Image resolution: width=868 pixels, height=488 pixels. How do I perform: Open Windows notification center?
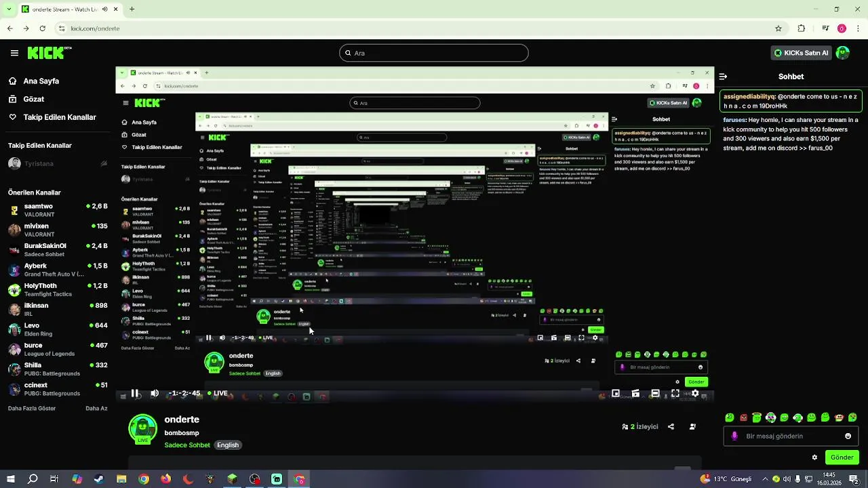[854, 479]
